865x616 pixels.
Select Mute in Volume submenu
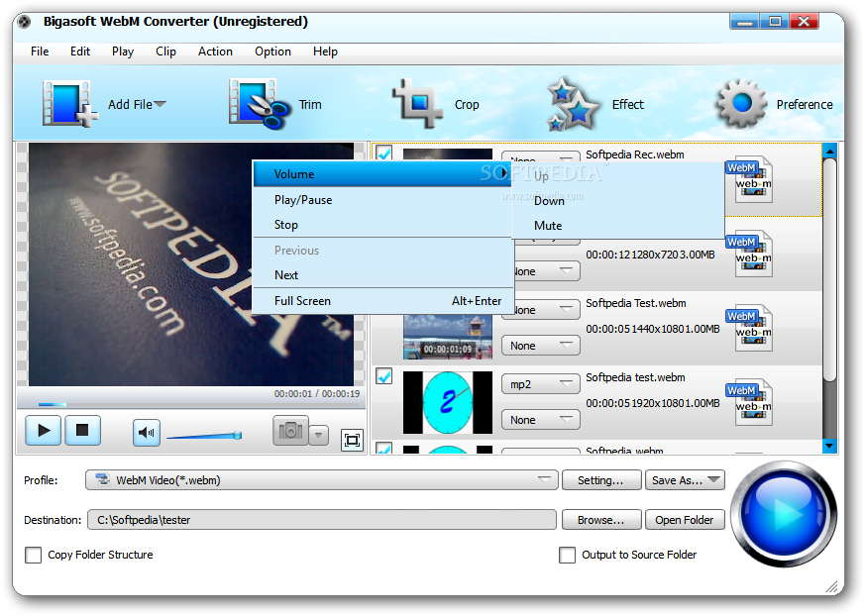tap(618, 226)
